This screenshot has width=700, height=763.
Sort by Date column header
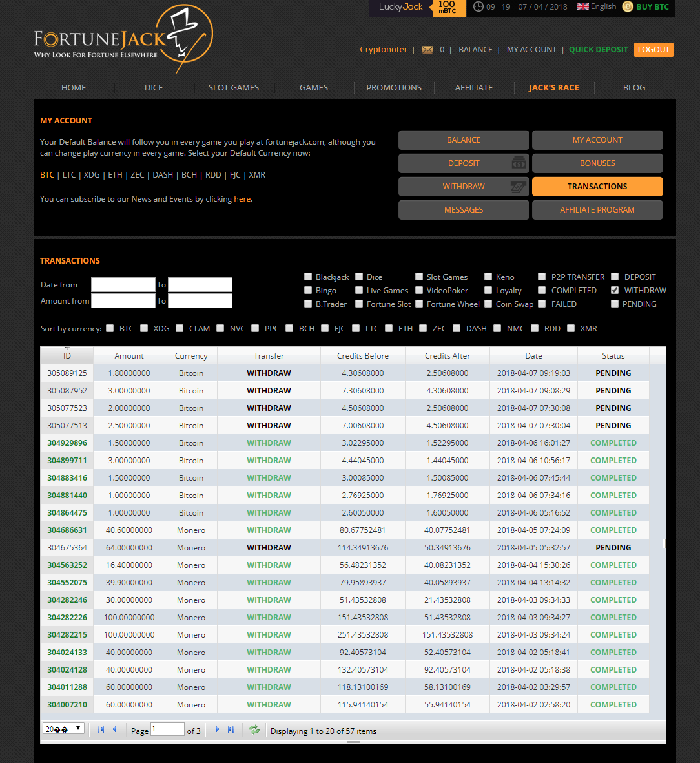[x=533, y=356]
